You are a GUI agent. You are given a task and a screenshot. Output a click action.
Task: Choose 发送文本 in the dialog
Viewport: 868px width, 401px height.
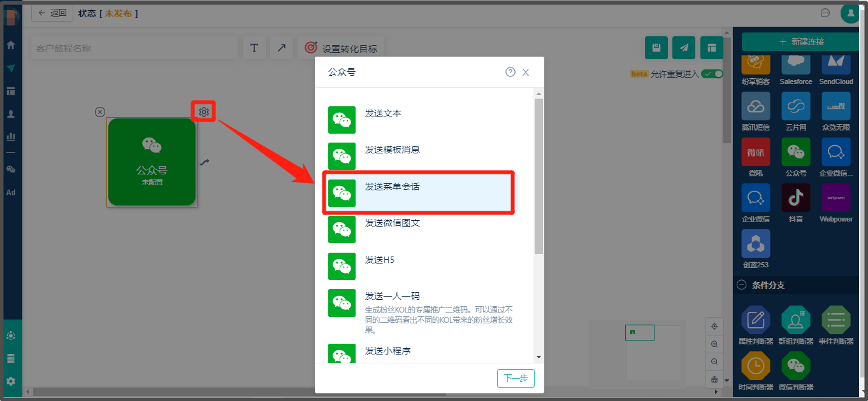422,120
